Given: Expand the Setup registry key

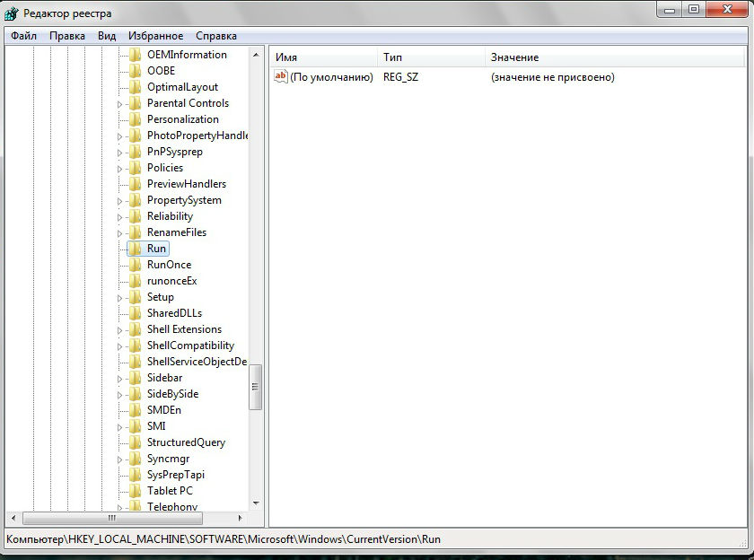Looking at the screenshot, I should pyautogui.click(x=119, y=298).
